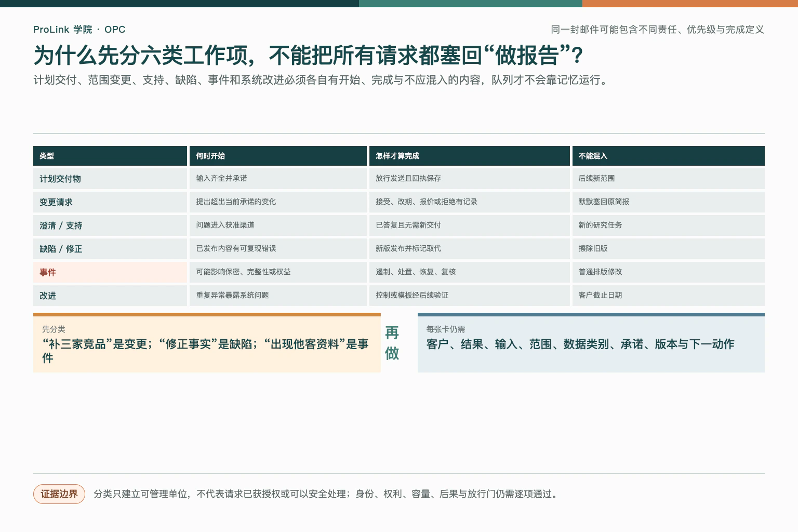This screenshot has height=532, width=798.
Task: Click the '每张卡仍需' card label
Action: tap(446, 329)
